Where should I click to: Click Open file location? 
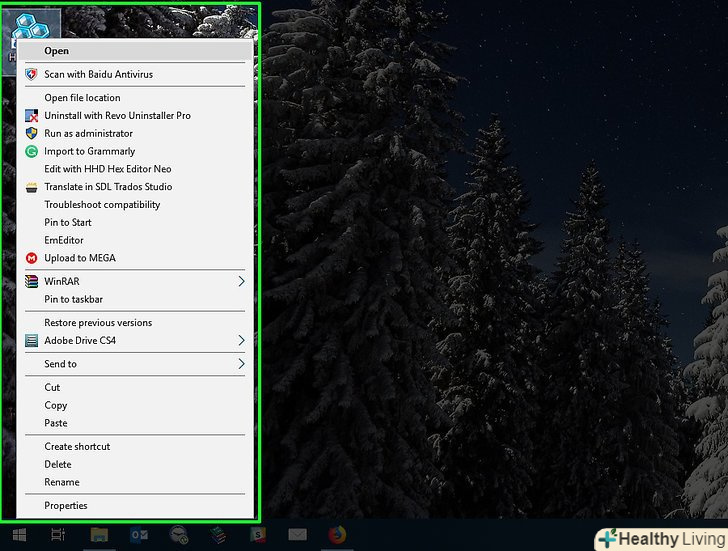pos(82,98)
